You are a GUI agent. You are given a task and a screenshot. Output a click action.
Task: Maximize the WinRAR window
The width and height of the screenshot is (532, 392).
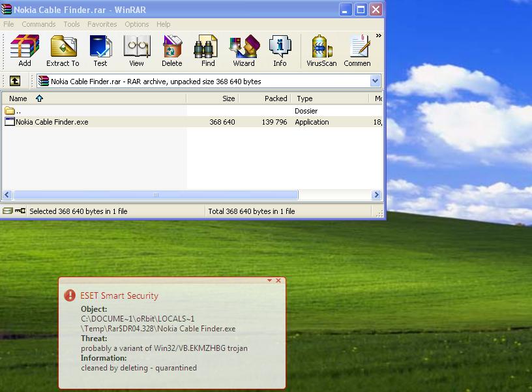pos(361,10)
